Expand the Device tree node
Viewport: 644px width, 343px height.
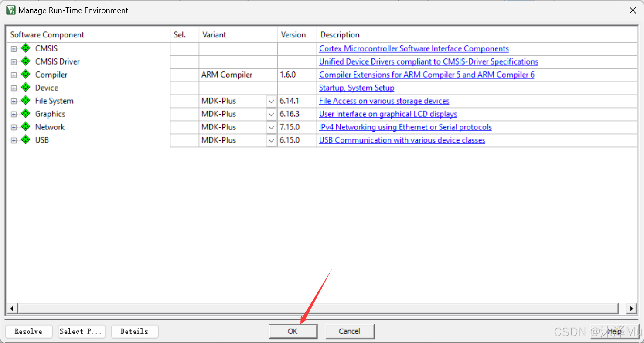(14, 88)
